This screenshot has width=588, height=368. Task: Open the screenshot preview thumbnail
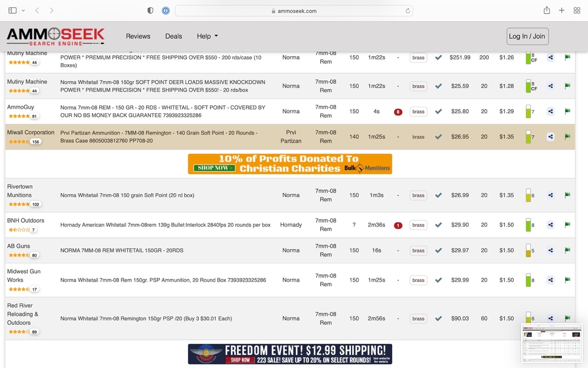(552, 343)
